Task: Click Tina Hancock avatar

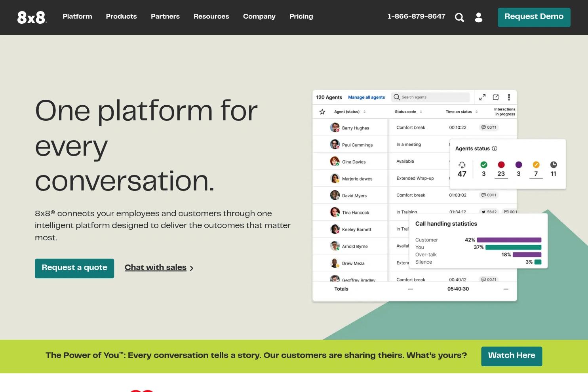Action: coord(335,212)
